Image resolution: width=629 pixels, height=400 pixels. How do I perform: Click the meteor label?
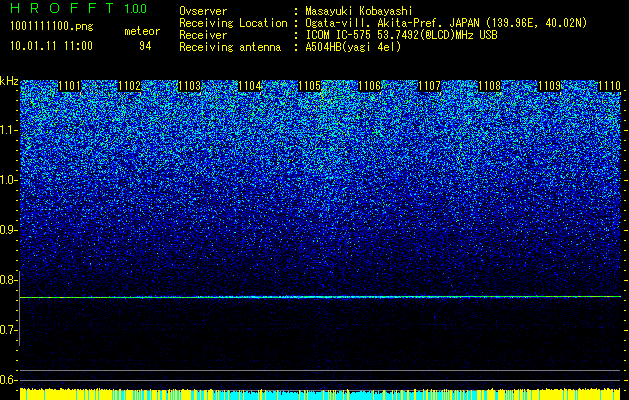(142, 31)
